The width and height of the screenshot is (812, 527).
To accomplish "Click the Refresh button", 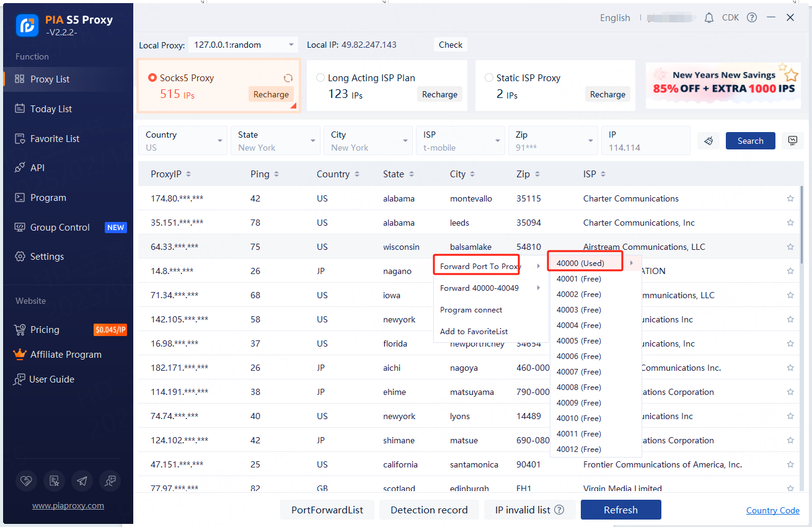I will [x=620, y=510].
